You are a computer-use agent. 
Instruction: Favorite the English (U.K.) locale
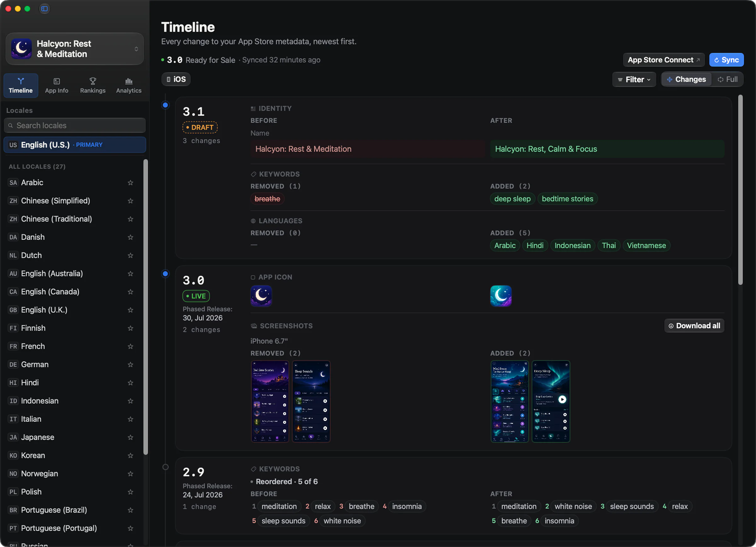click(x=130, y=310)
